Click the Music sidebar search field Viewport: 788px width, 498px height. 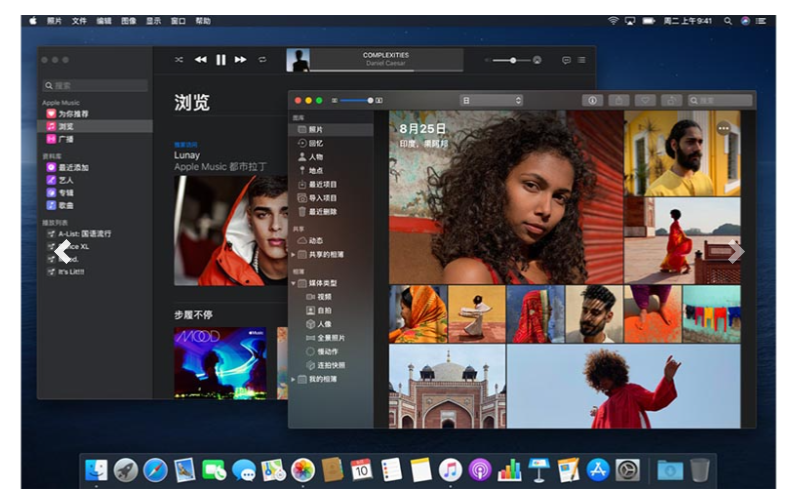(x=95, y=85)
